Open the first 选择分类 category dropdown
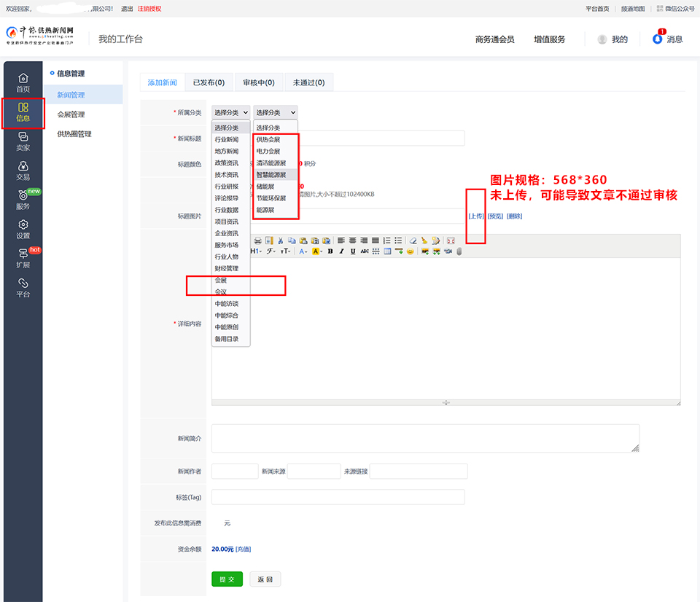Image resolution: width=700 pixels, height=602 pixels. point(230,112)
